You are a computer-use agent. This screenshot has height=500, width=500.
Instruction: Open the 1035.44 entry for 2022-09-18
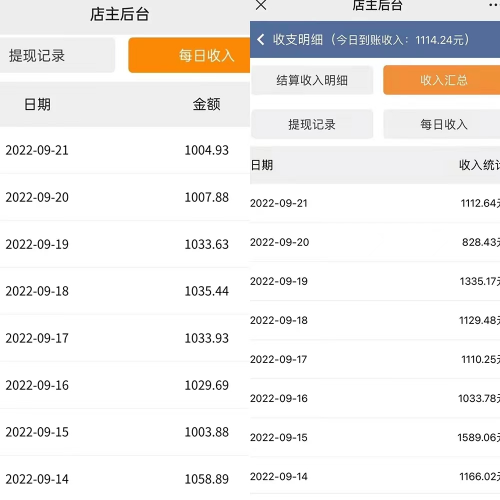coord(125,291)
